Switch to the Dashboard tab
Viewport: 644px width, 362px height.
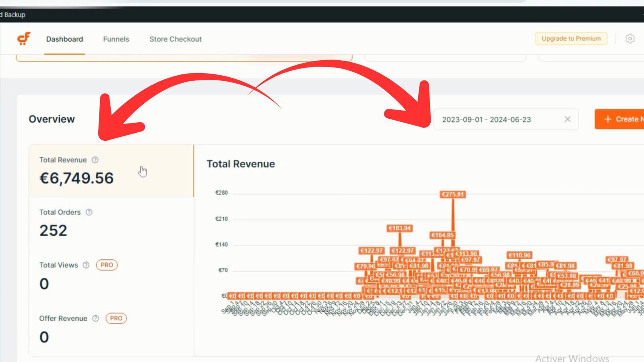pyautogui.click(x=64, y=39)
